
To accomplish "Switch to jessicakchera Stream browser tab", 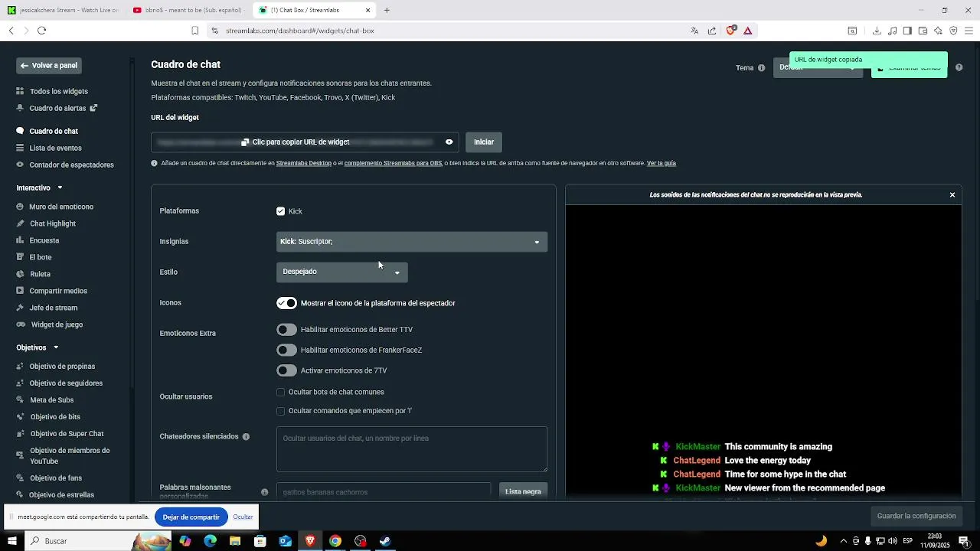I will [64, 10].
